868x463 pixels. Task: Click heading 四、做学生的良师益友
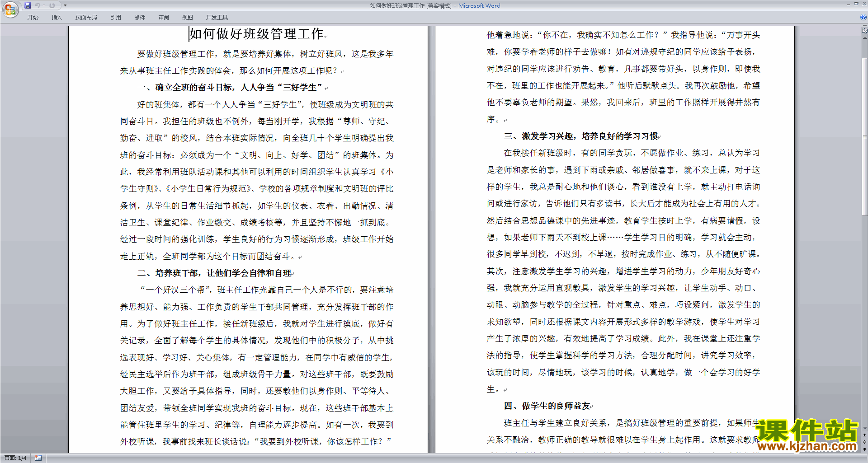click(547, 406)
